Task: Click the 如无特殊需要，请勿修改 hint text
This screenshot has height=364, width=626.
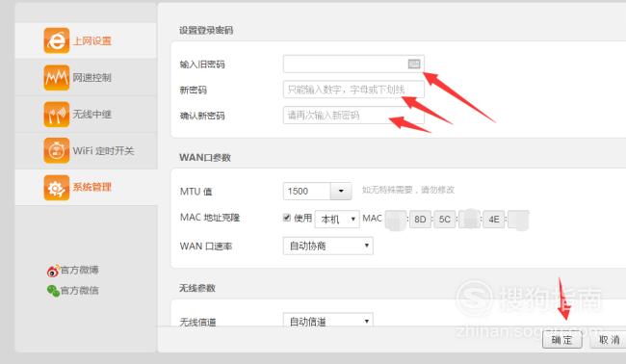Action: [408, 190]
